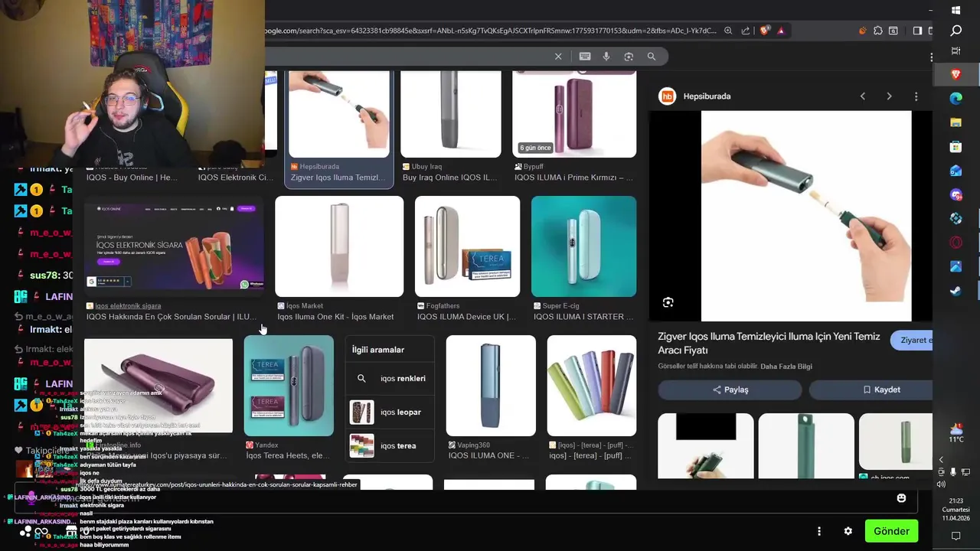Open the browser extensions puzzle icon
Screen dimensions: 980x551
(x=878, y=31)
